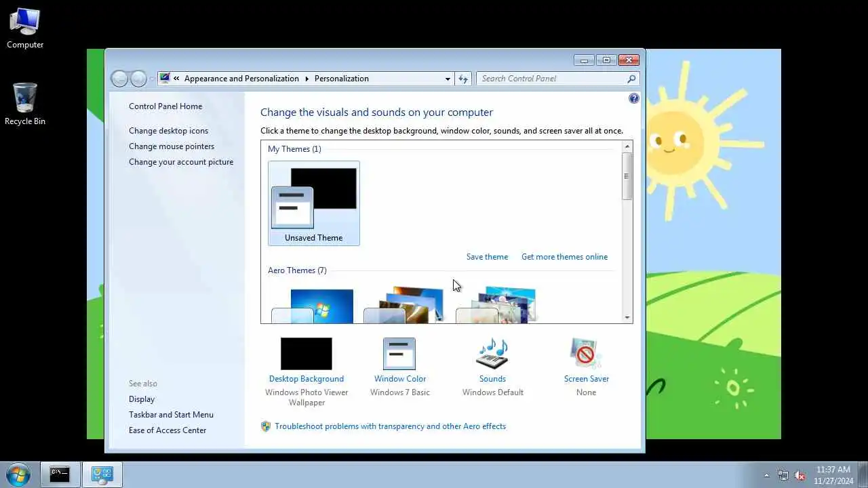Show hidden tray icons arrow

[767, 475]
